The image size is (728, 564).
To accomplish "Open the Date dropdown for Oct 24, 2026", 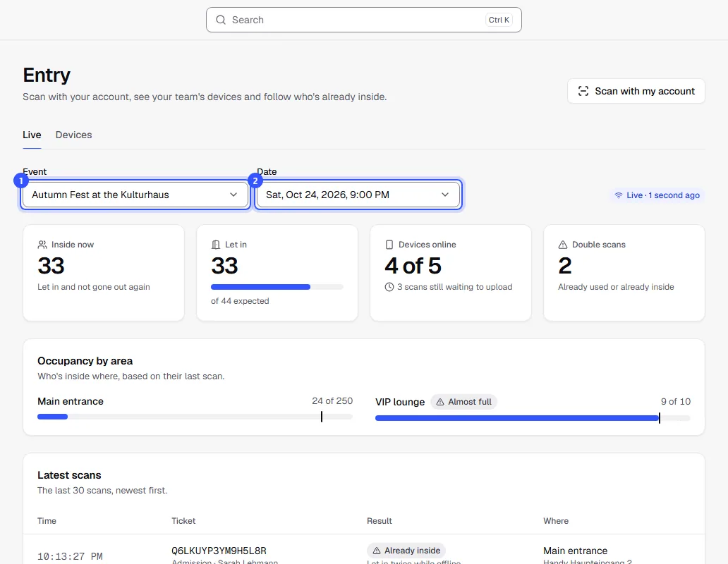I will coord(358,195).
